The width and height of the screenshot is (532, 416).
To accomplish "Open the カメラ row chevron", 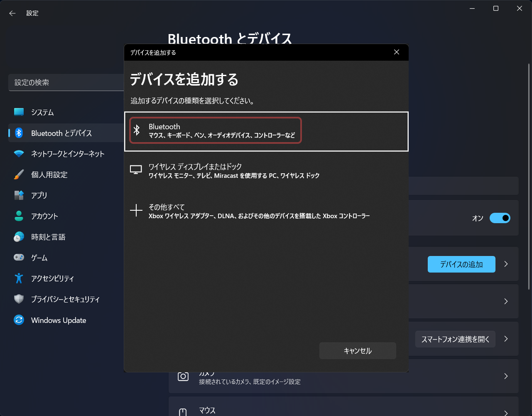I will click(x=506, y=376).
